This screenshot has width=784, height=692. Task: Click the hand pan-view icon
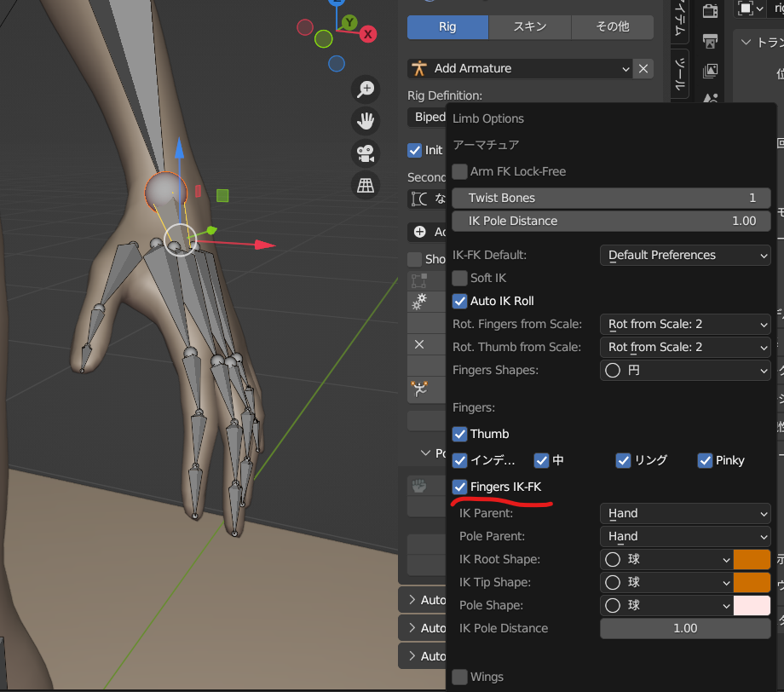365,120
